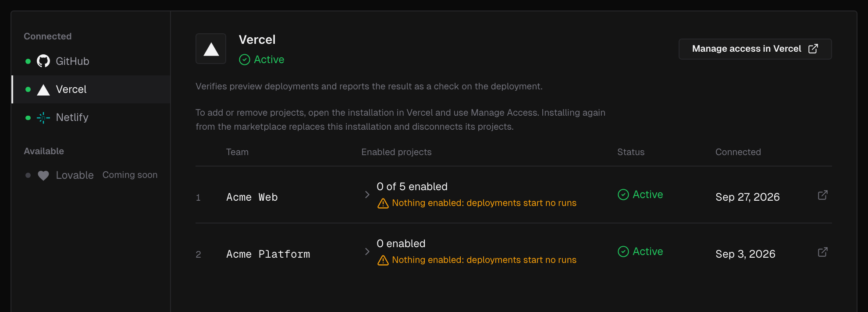This screenshot has width=868, height=312.
Task: Click Acme Web's 'Nothing enabled' warning text
Action: point(484,203)
